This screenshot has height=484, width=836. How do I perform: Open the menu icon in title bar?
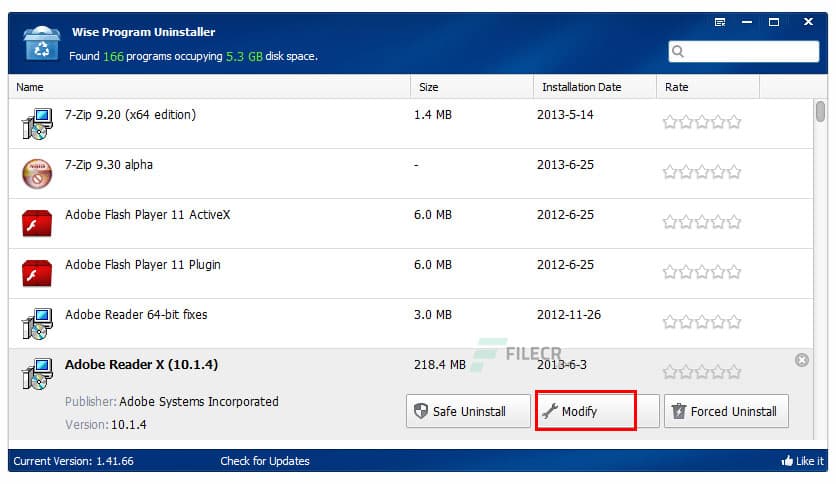[720, 22]
